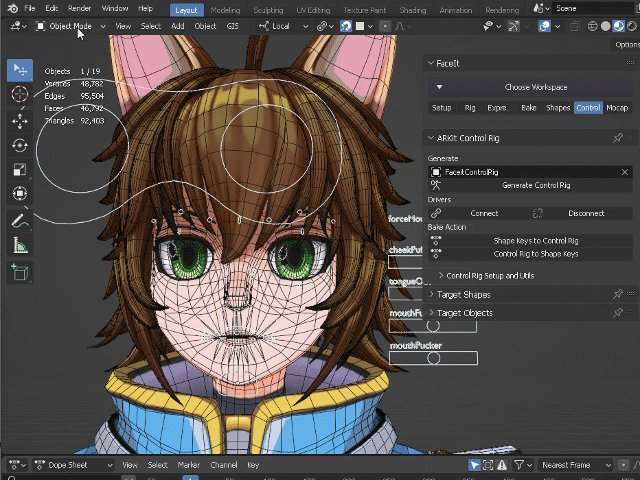640x480 pixels.
Task: Open the 3D viewport editor type menu
Action: click(x=18, y=26)
